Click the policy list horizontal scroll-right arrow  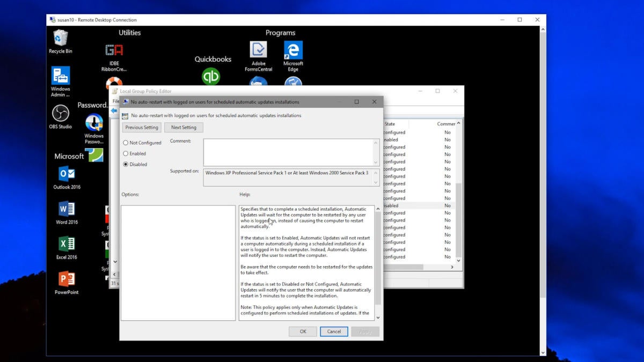coord(452,267)
